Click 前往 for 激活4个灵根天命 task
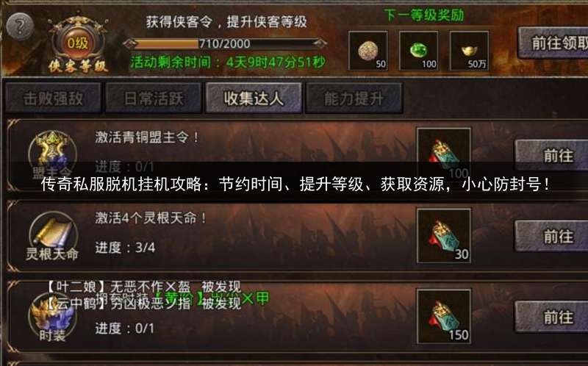The image size is (588, 366). (x=552, y=236)
